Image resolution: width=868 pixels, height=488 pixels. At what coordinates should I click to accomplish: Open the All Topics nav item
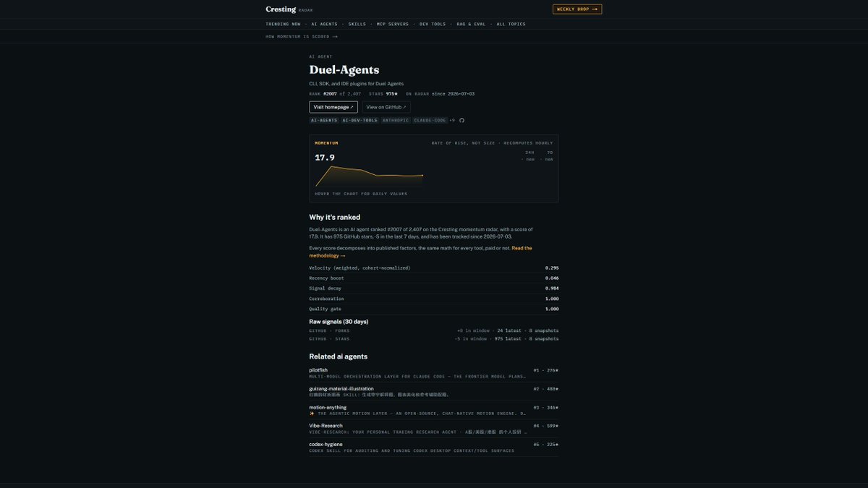[511, 24]
